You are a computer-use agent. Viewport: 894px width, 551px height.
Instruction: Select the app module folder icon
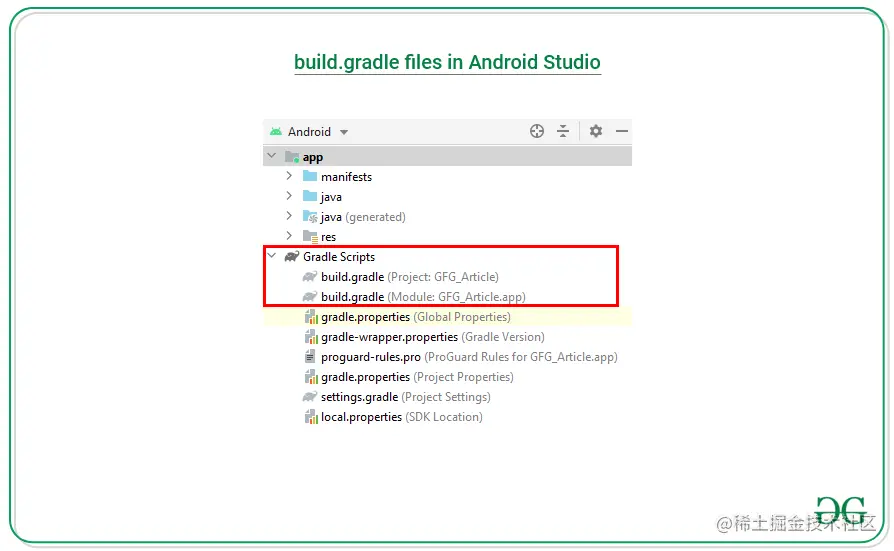(292, 156)
